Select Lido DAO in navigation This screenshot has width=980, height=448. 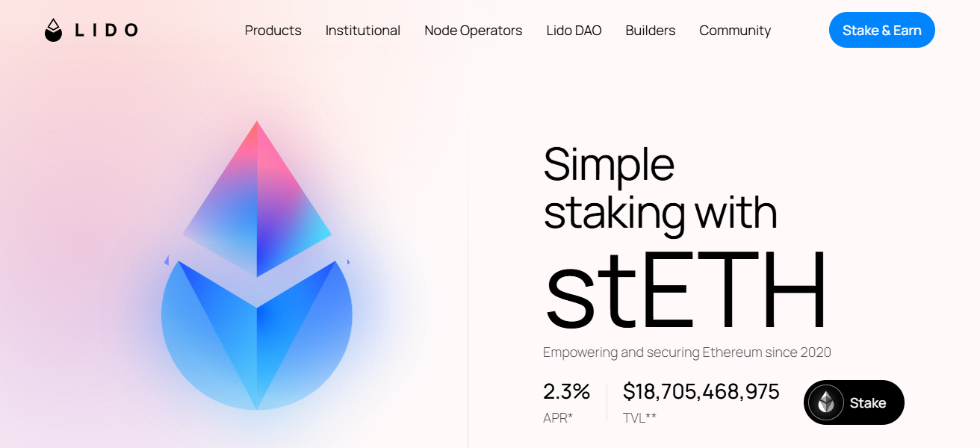tap(574, 31)
